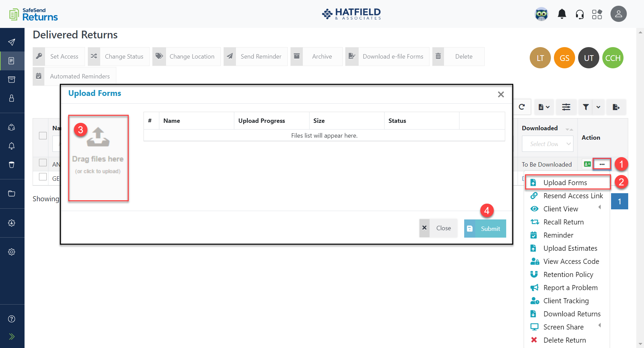Click the Drag files here upload area
644x348 pixels.
click(98, 158)
